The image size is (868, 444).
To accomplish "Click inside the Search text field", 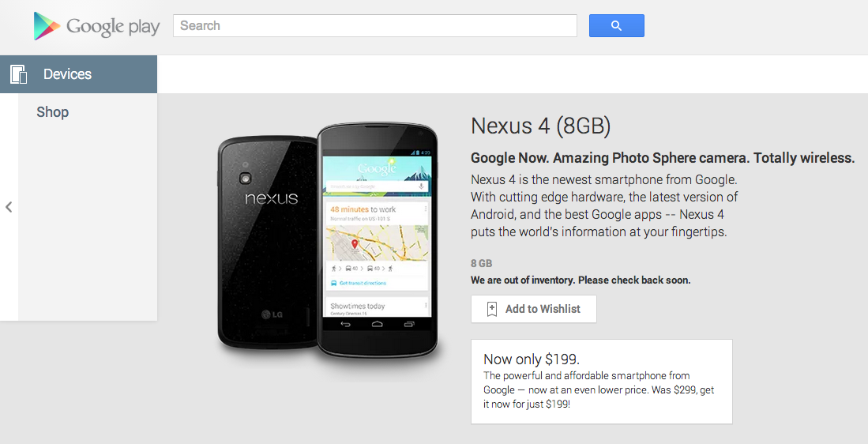I will [375, 25].
